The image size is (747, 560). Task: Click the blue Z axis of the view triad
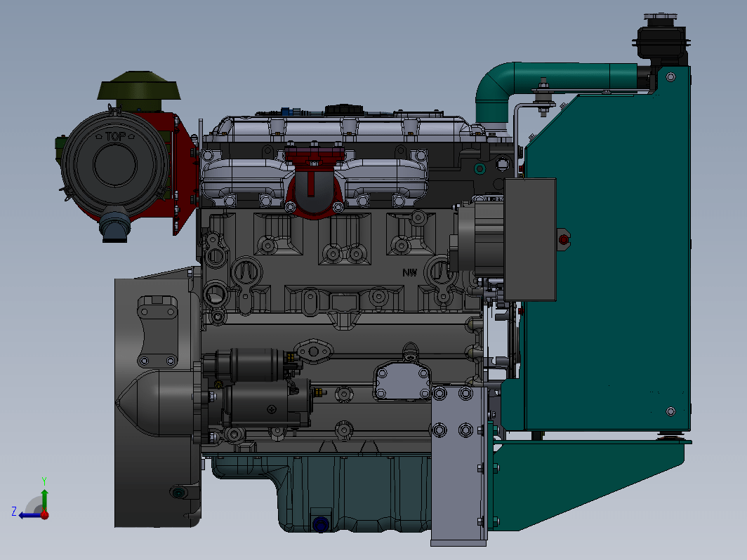tap(29, 515)
